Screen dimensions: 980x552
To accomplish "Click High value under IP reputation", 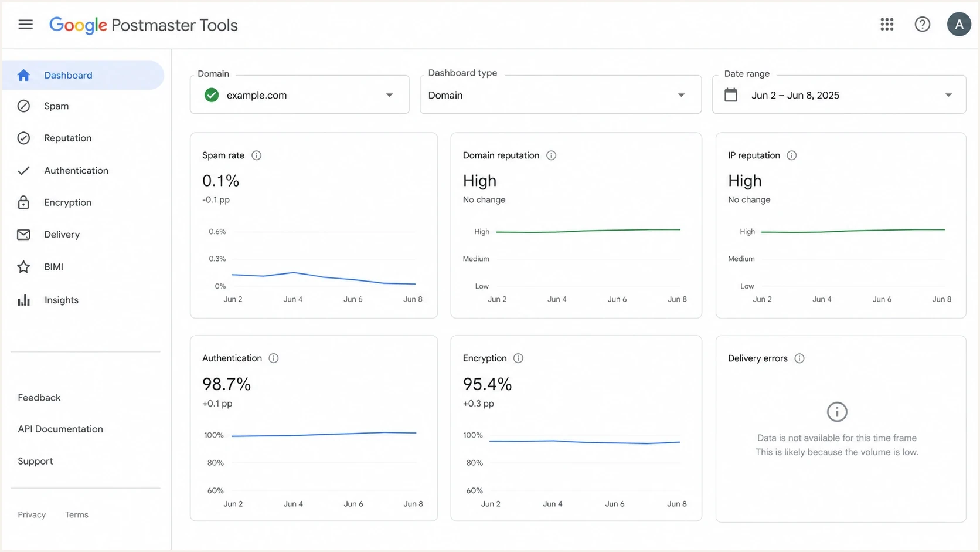I will (744, 181).
